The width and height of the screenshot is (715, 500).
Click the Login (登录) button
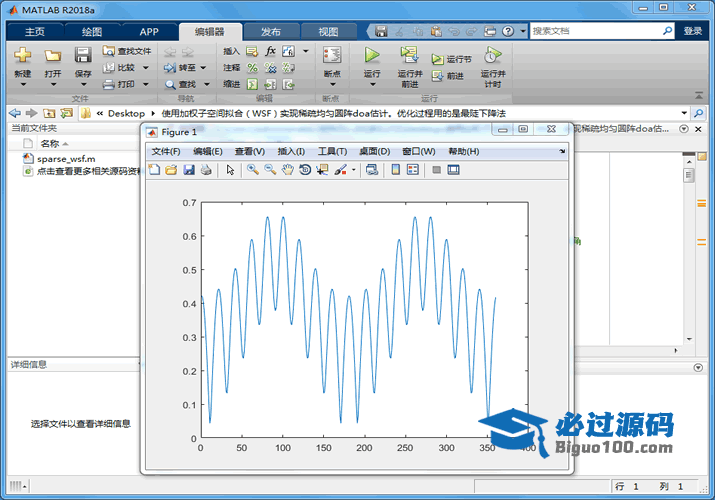[x=692, y=31]
